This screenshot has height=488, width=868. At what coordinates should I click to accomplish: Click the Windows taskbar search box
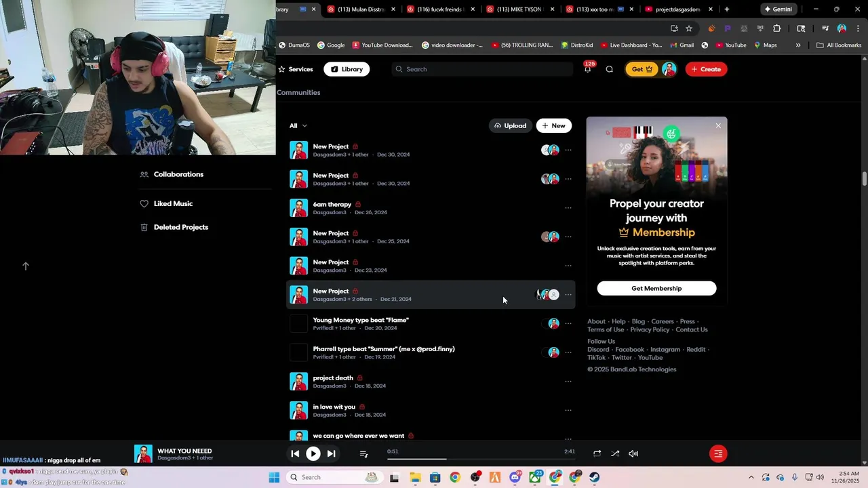[336, 477]
